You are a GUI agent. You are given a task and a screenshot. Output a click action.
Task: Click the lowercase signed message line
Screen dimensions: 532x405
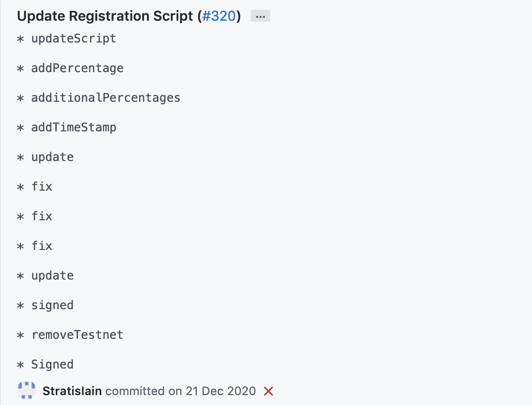point(52,305)
